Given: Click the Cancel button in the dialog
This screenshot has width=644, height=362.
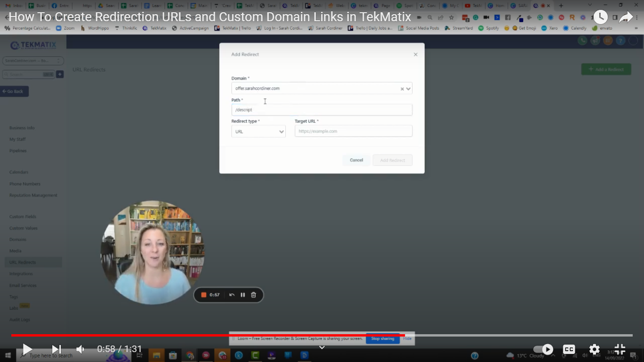Looking at the screenshot, I should point(356,160).
